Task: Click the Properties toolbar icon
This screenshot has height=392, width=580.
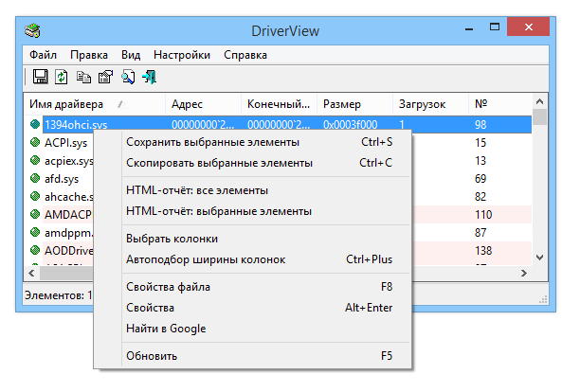Action: click(x=105, y=77)
